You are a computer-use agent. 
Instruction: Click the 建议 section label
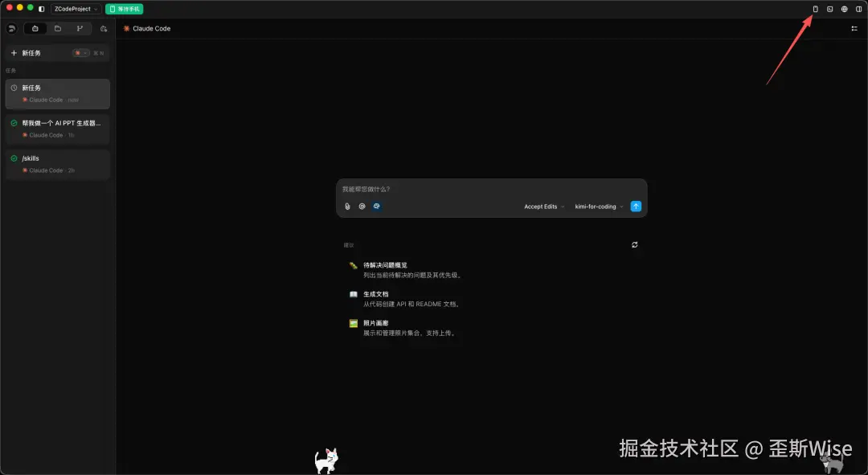(x=348, y=245)
